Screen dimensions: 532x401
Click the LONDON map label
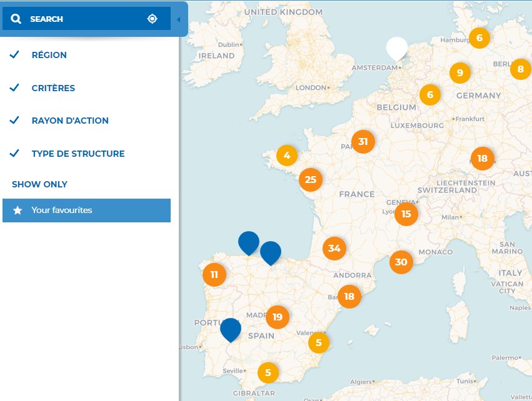(311, 88)
